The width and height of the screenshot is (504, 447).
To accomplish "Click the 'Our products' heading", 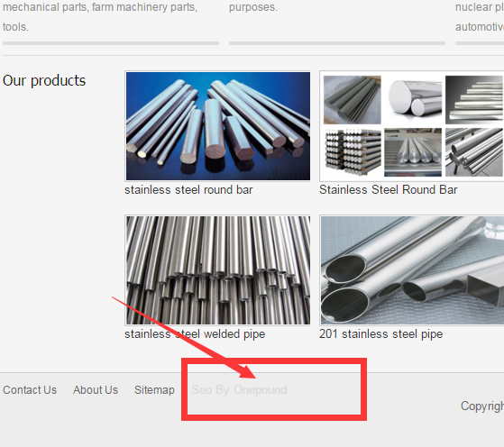I will [x=44, y=81].
